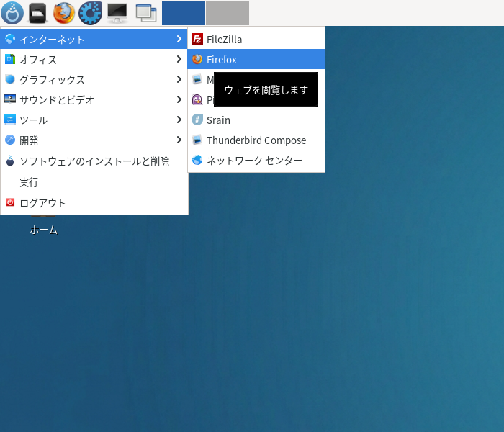Viewport: 504px width, 432px height.
Task: Click the icon of entry starting with M
Action: point(197,79)
